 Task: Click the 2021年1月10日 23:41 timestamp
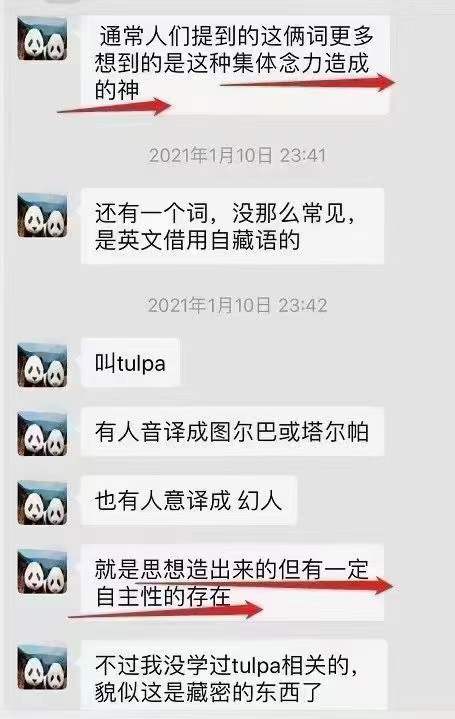point(238,155)
